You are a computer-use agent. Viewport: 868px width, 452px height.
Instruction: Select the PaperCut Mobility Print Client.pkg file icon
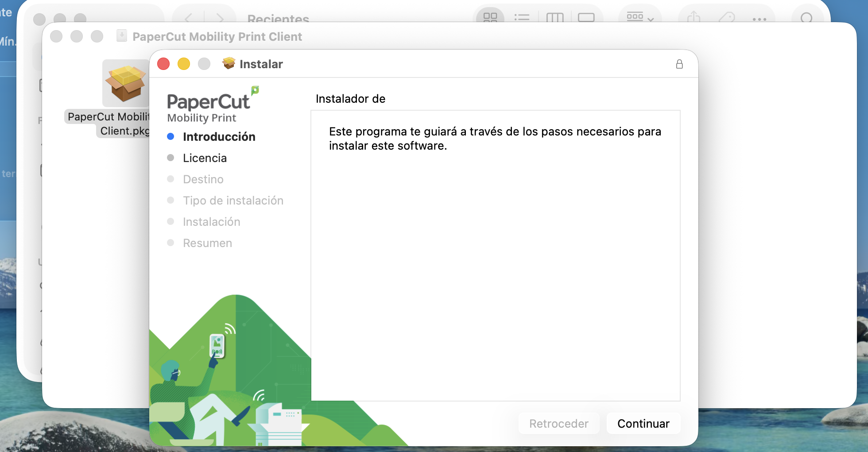(x=126, y=83)
